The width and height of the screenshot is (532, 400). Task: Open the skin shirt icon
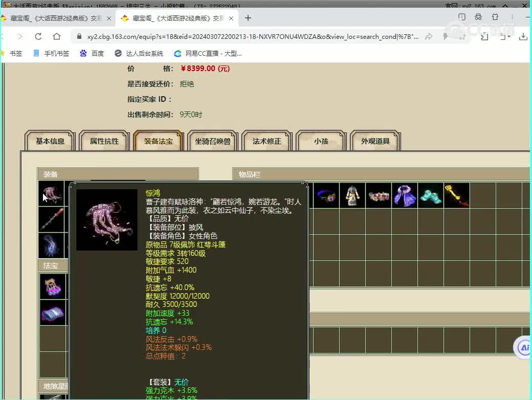click(x=495, y=17)
